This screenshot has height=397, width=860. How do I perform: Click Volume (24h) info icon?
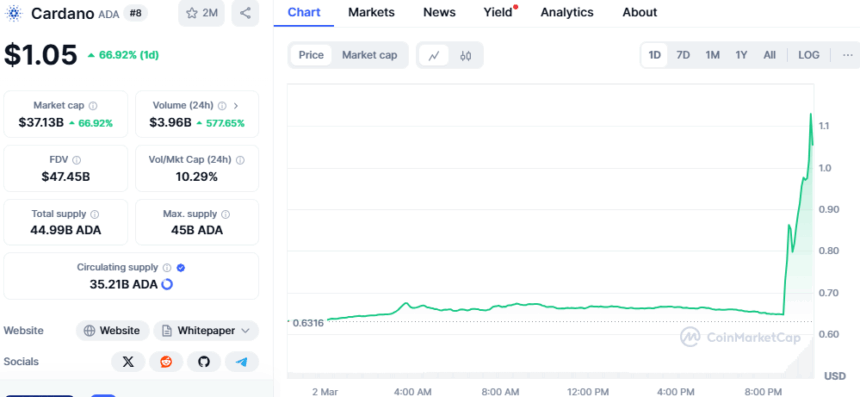(x=222, y=105)
